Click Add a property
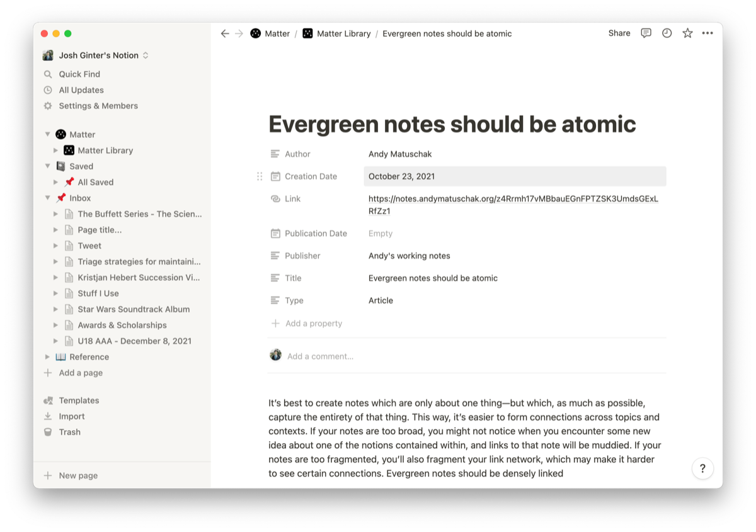The width and height of the screenshot is (756, 532). [307, 324]
